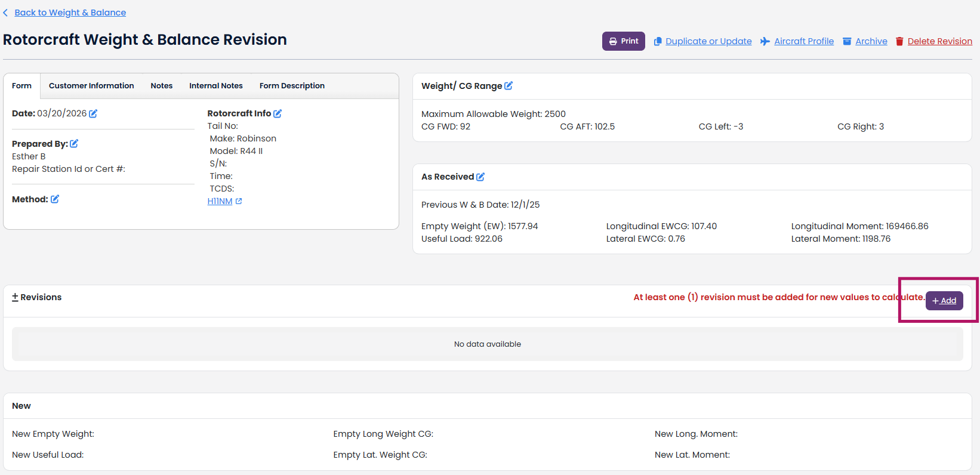This screenshot has height=475, width=980.
Task: Switch to the Form tab
Action: point(22,86)
